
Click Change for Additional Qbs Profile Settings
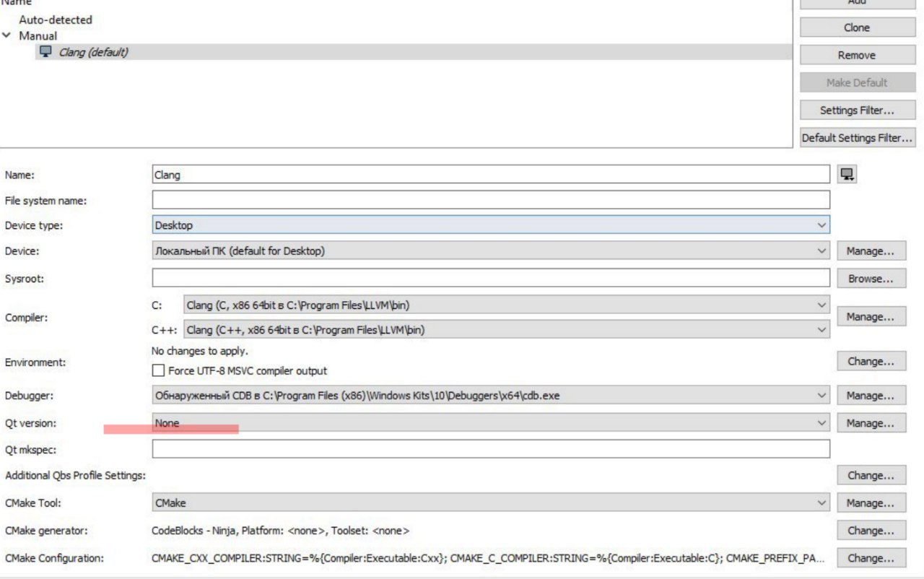click(871, 476)
